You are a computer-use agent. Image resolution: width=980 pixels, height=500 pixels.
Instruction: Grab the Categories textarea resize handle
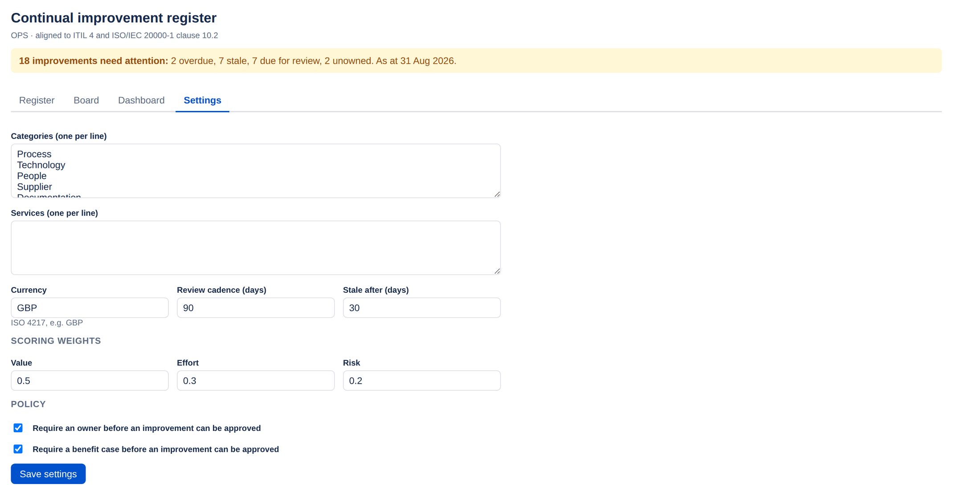point(497,194)
